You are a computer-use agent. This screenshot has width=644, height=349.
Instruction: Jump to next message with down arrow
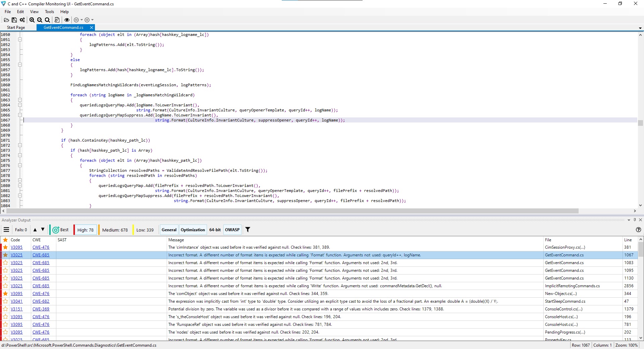[x=43, y=230]
